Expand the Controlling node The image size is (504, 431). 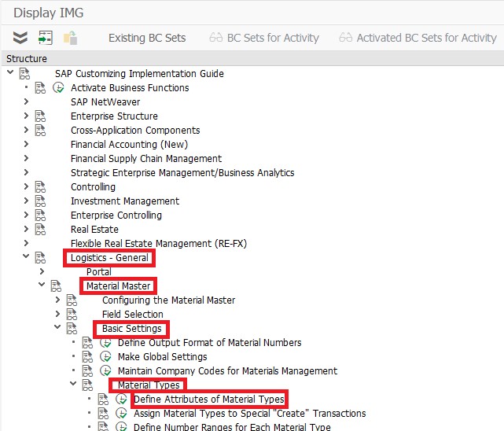click(x=26, y=186)
